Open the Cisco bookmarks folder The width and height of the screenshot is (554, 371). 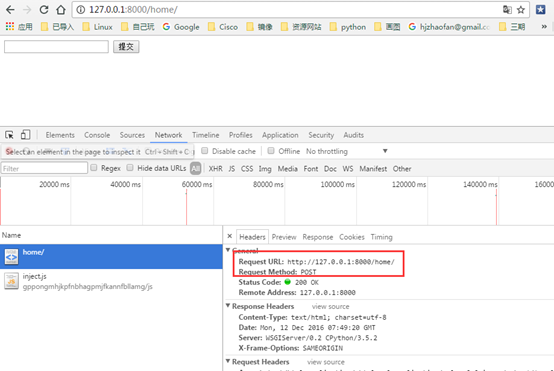point(223,27)
